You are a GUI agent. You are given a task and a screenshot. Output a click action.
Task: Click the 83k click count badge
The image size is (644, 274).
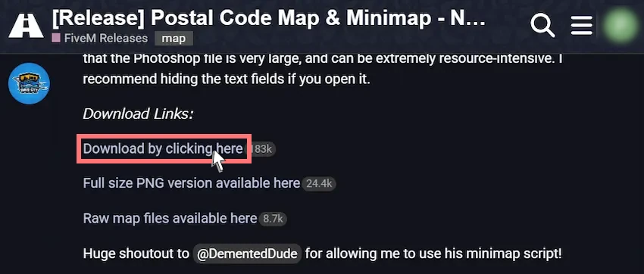click(261, 149)
